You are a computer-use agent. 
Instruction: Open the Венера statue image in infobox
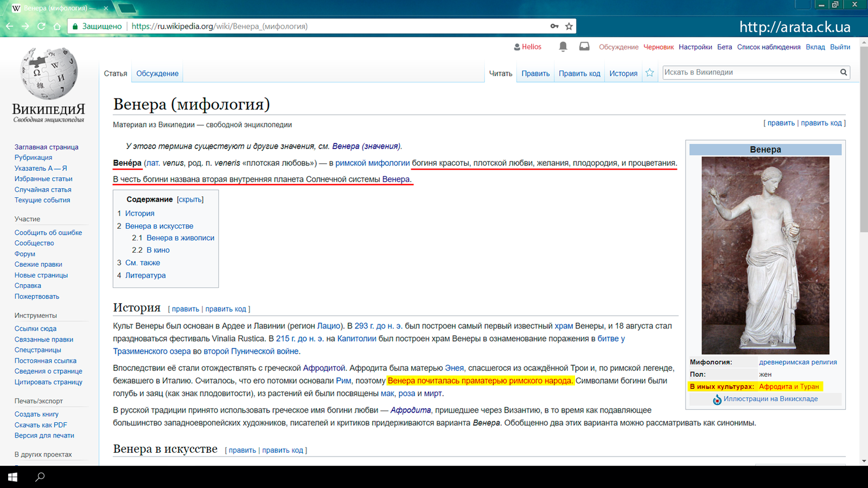(x=765, y=255)
